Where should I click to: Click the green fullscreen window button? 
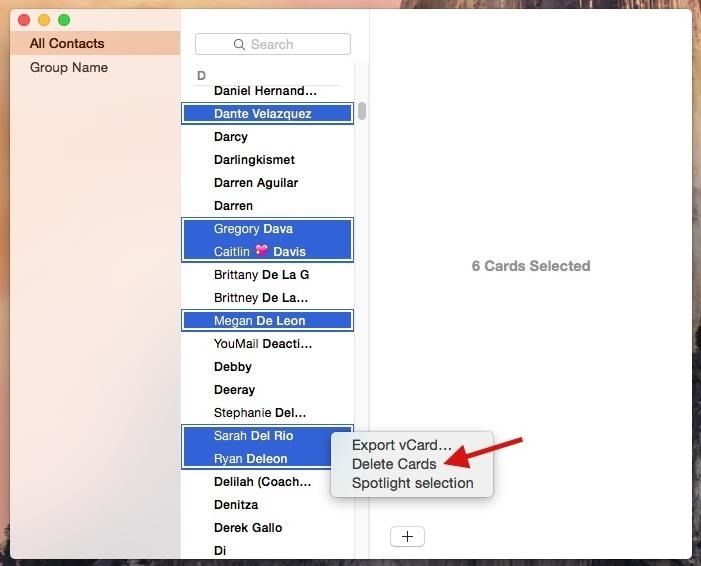pos(64,20)
